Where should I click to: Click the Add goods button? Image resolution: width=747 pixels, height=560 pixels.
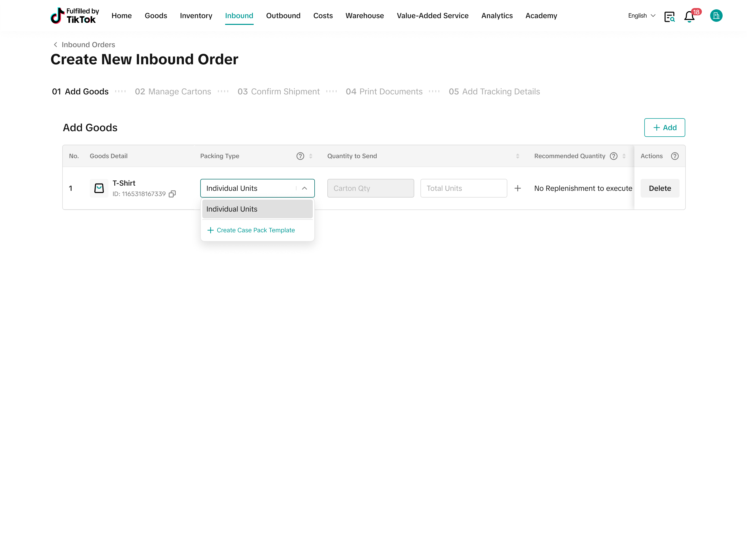[664, 128]
